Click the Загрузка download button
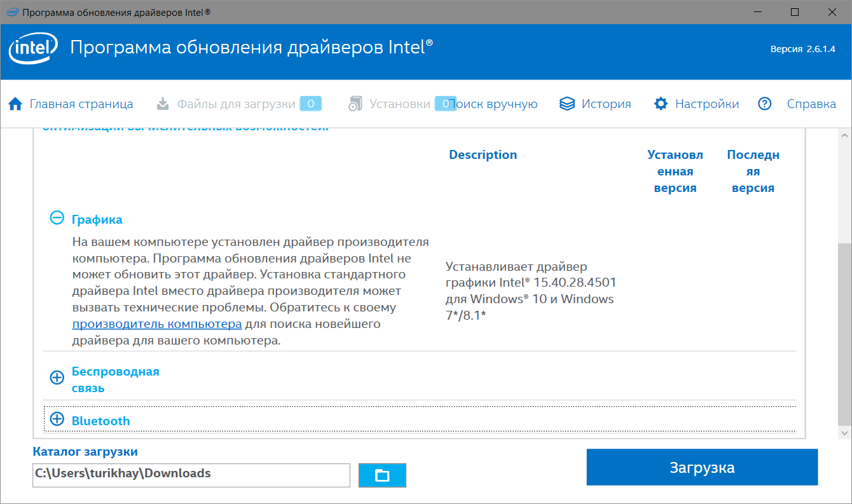852x504 pixels. (x=702, y=468)
